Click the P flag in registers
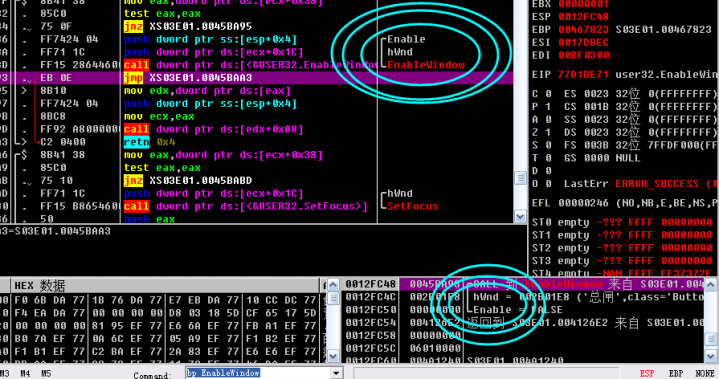The width and height of the screenshot is (719, 379). coord(541,107)
